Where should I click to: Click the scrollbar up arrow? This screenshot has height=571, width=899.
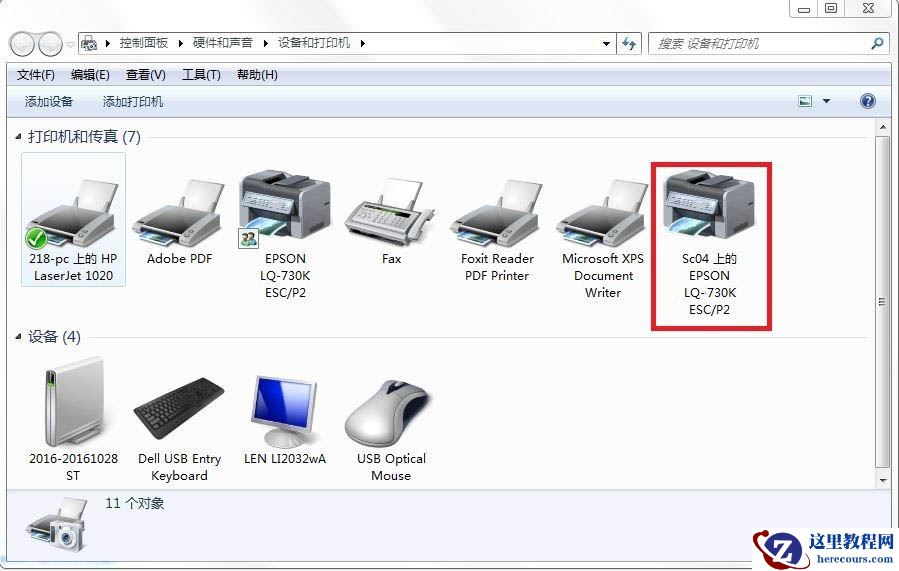point(883,128)
